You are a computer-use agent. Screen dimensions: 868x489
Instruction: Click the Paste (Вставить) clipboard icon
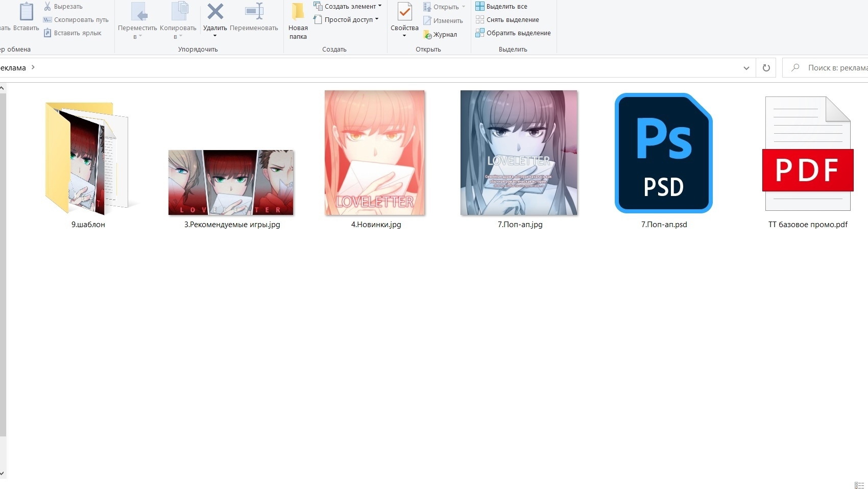[26, 11]
